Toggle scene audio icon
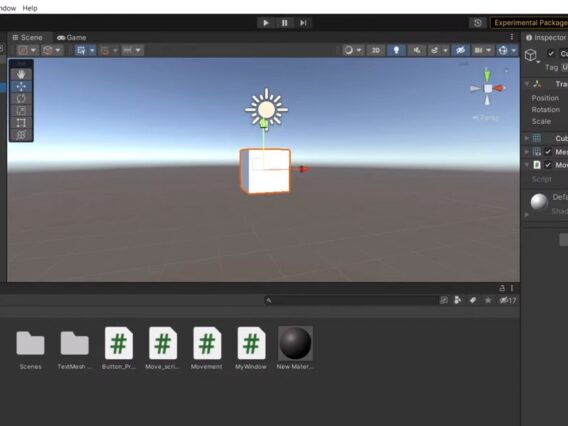This screenshot has width=568, height=426. click(417, 50)
